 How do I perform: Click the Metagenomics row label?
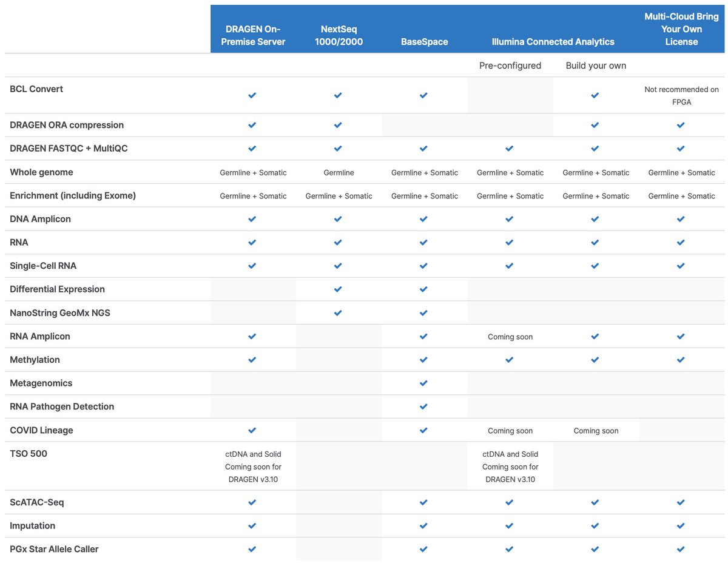(41, 383)
